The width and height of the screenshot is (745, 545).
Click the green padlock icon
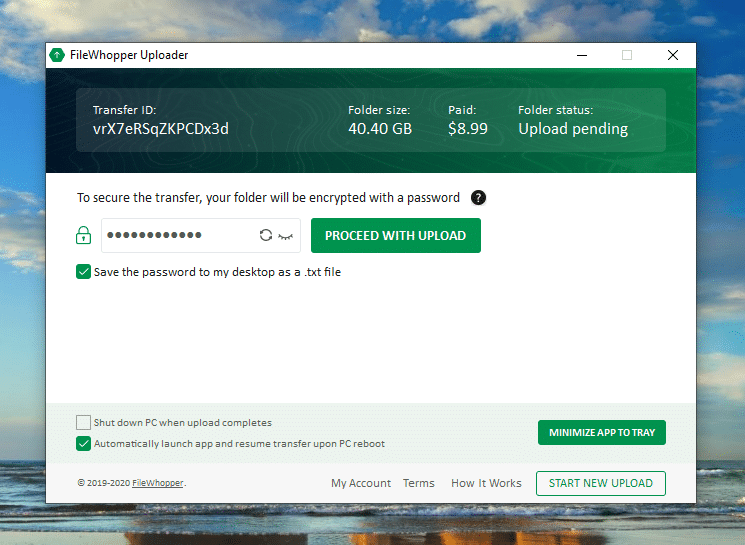[x=84, y=235]
